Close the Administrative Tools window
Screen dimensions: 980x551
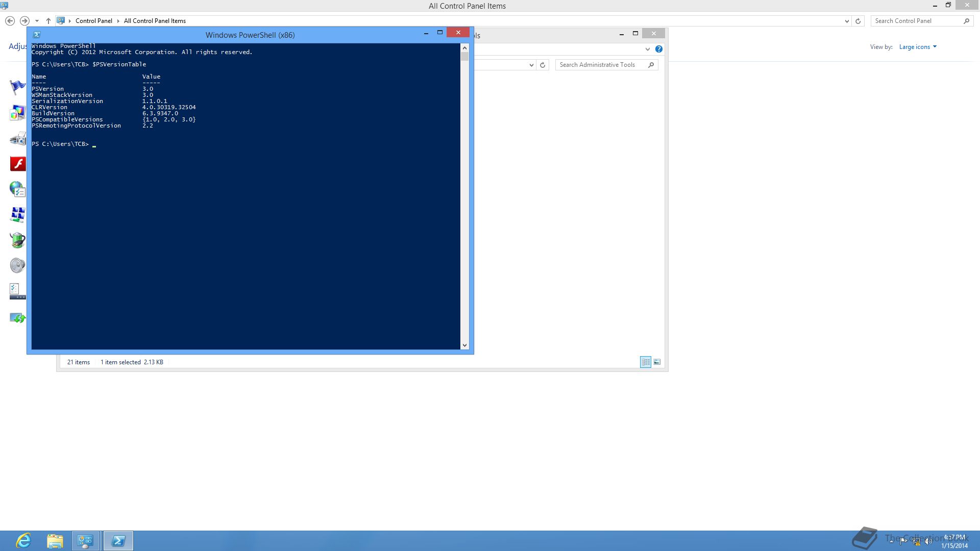[653, 34]
